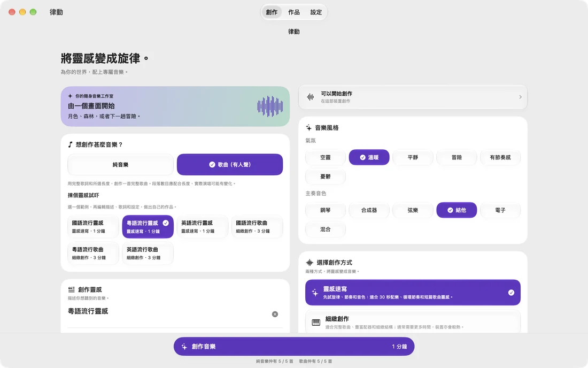Select the 細緻創作 creation mode
This screenshot has height=368, width=588.
(413, 322)
